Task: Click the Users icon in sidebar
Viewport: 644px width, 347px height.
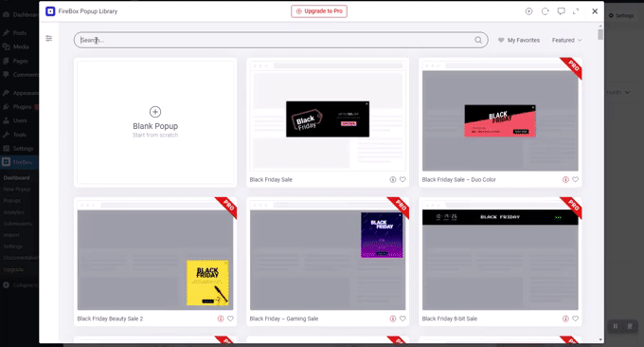Action: pyautogui.click(x=6, y=120)
